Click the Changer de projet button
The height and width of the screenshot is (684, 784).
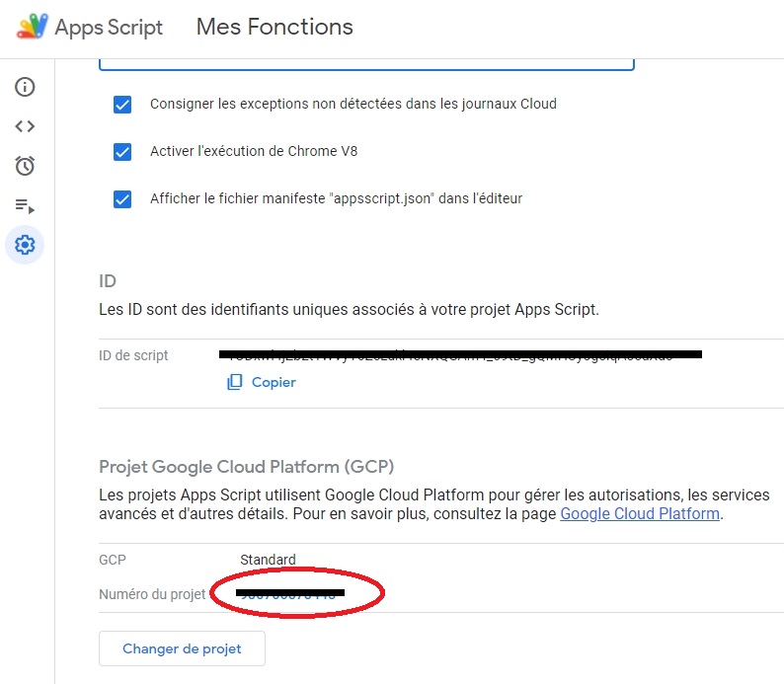(182, 648)
